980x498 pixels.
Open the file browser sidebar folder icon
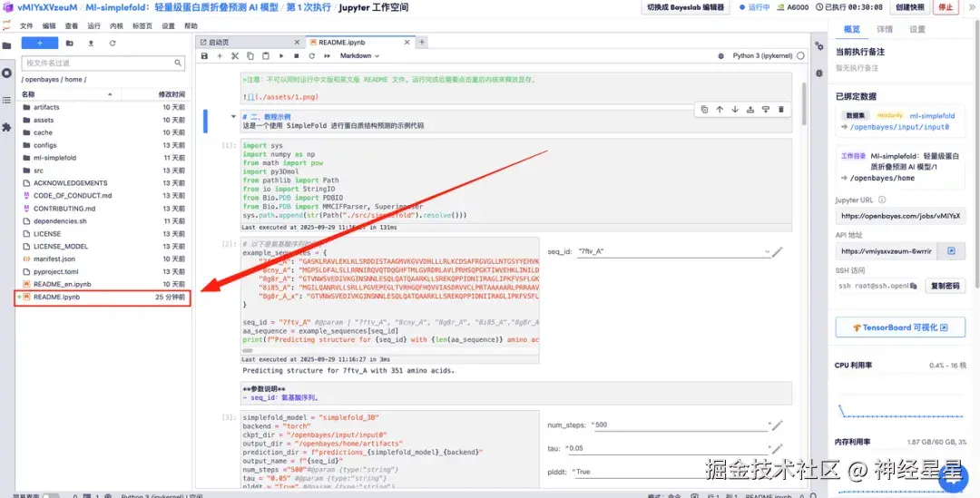click(7, 45)
